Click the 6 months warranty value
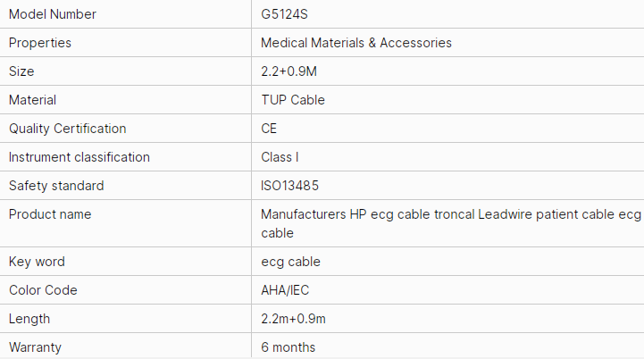 click(288, 347)
